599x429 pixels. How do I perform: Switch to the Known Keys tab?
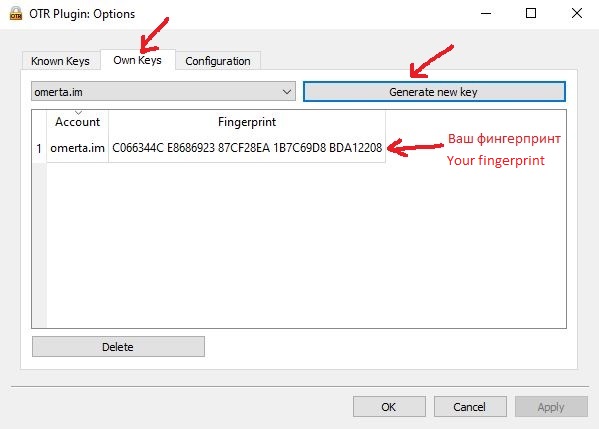pyautogui.click(x=60, y=61)
